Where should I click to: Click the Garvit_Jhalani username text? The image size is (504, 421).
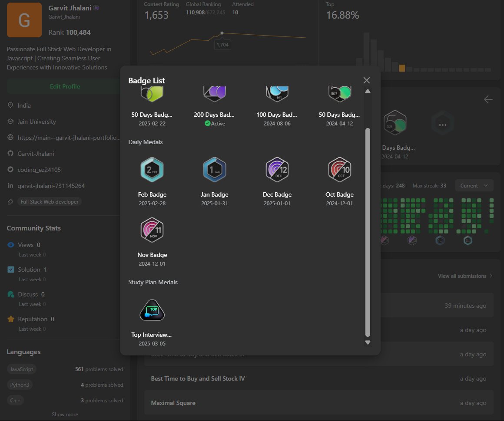click(64, 16)
